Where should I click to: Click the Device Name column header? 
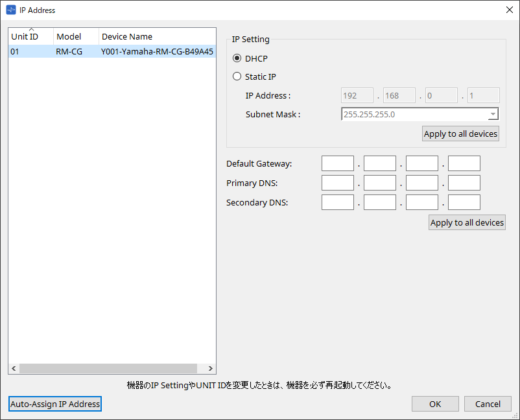(x=156, y=37)
